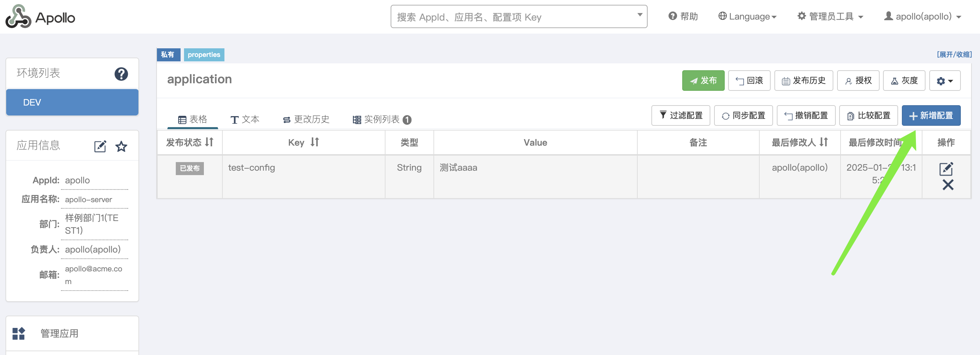Switch to the 更改历史 tab
This screenshot has width=980, height=355.
click(306, 120)
